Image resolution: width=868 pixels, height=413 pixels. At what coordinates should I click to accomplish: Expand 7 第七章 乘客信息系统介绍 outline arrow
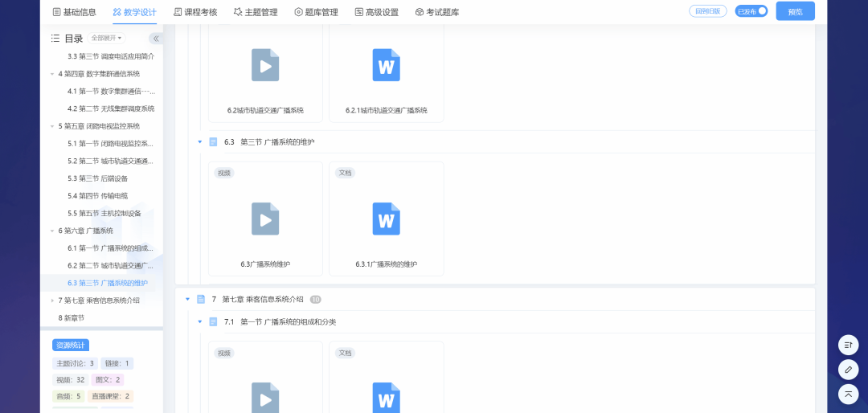[x=52, y=301]
